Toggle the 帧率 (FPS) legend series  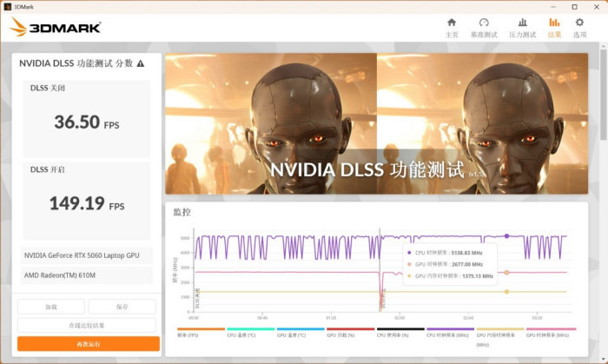point(201,333)
